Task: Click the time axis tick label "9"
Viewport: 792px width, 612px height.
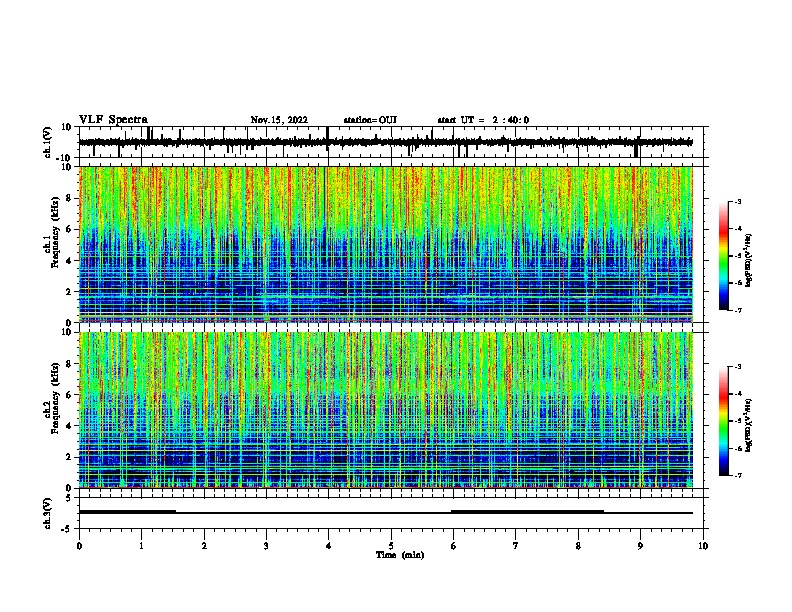Action: tap(640, 546)
